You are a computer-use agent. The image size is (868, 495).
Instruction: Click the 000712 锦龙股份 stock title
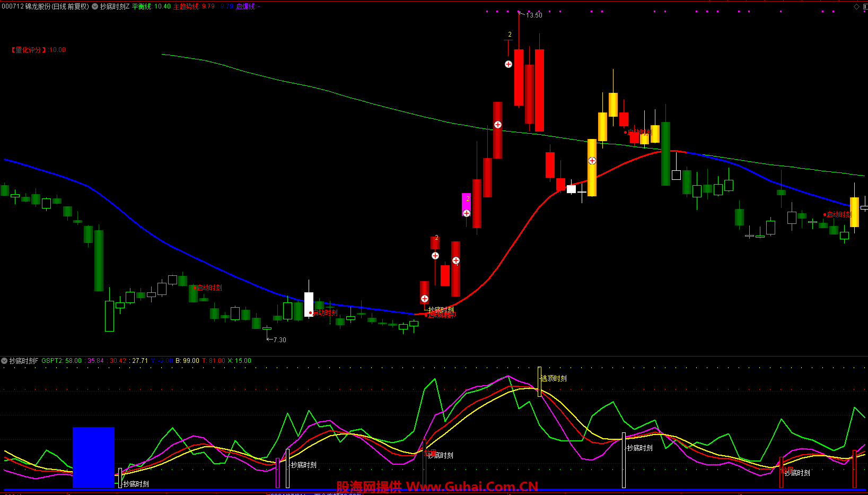[x=45, y=6]
